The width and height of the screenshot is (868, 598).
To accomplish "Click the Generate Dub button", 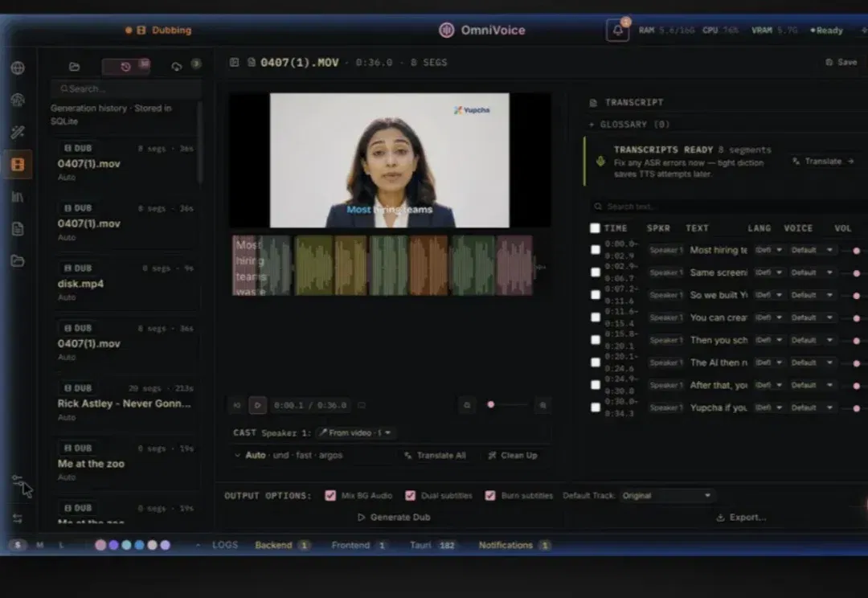I will coord(394,517).
